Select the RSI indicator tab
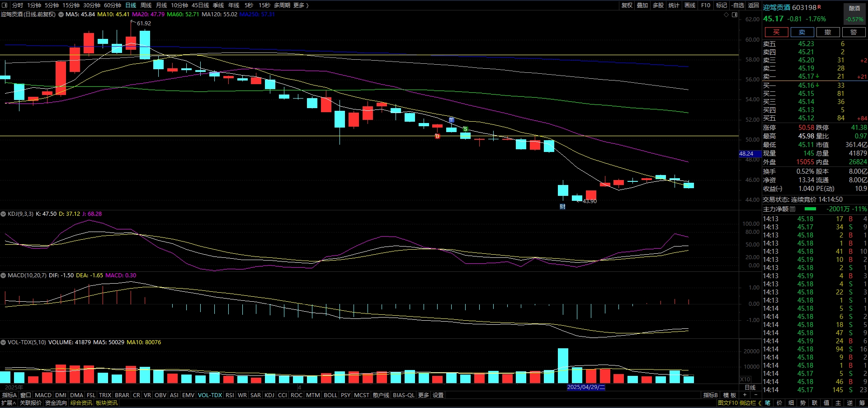The height and width of the screenshot is (408, 868). 230,395
